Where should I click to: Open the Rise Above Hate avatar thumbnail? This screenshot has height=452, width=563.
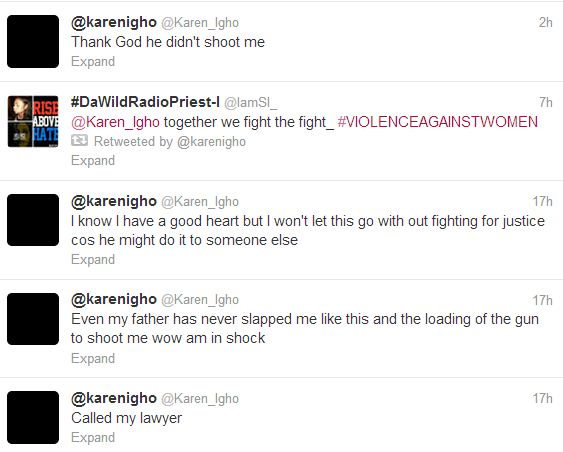pos(33,121)
